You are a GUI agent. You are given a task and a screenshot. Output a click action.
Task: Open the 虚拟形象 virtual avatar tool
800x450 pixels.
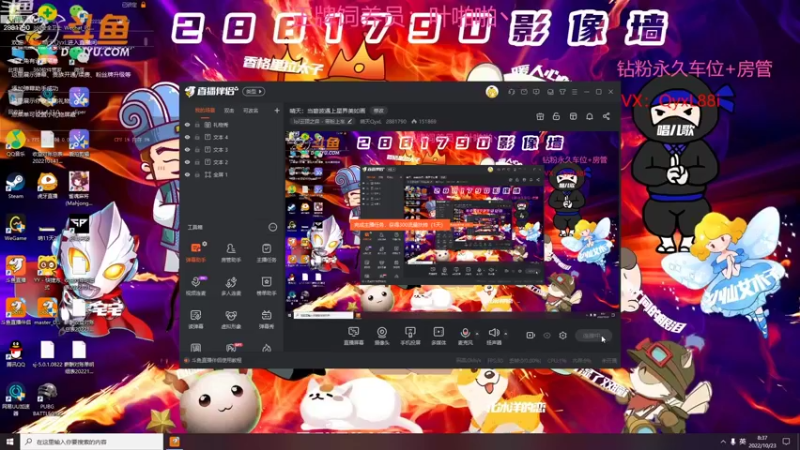tap(231, 319)
